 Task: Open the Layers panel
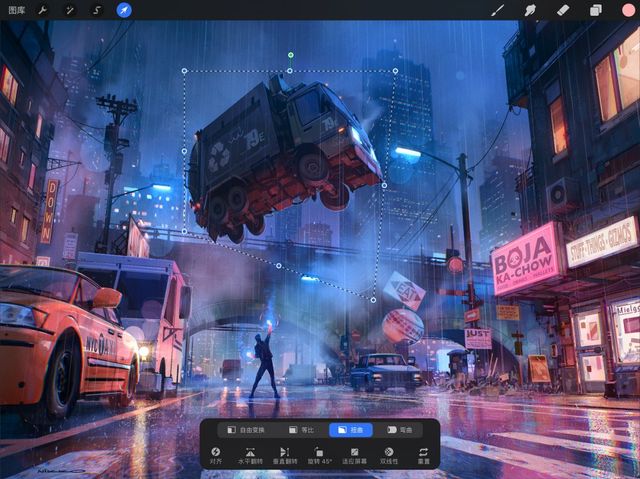click(596, 10)
